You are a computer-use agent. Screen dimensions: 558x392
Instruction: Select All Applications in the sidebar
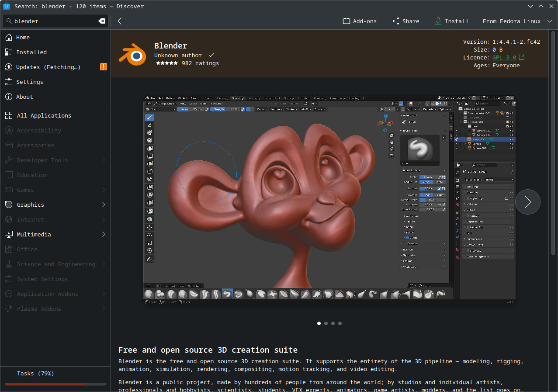(44, 115)
